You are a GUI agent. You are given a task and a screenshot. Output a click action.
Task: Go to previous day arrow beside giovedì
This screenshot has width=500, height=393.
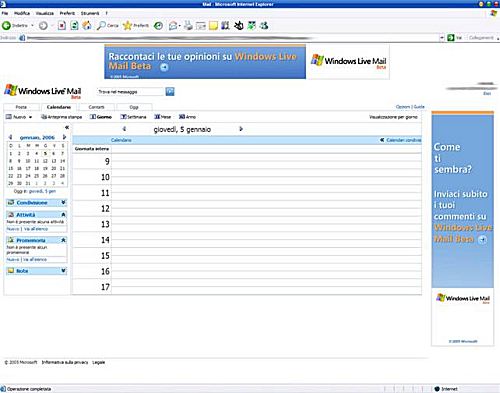pyautogui.click(x=124, y=129)
